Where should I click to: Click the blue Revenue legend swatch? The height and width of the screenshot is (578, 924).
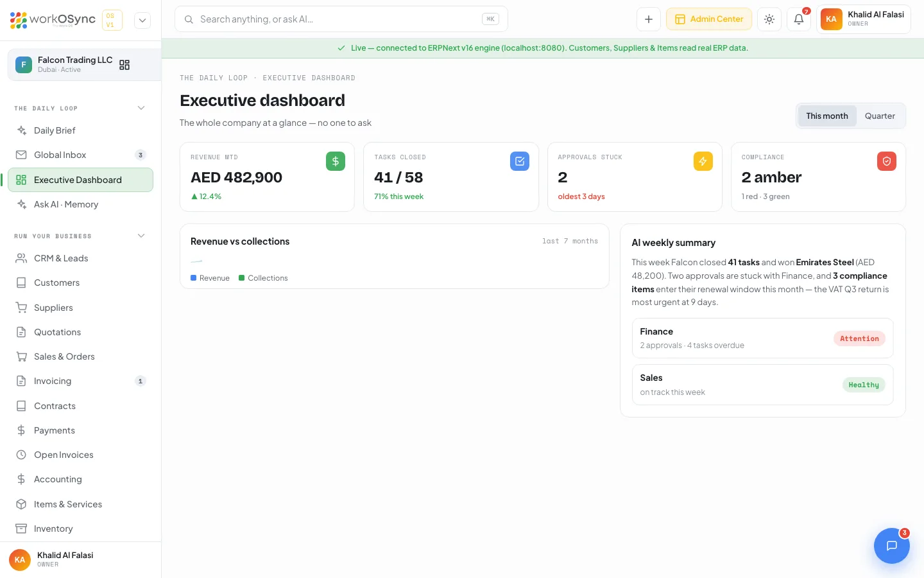pos(194,278)
